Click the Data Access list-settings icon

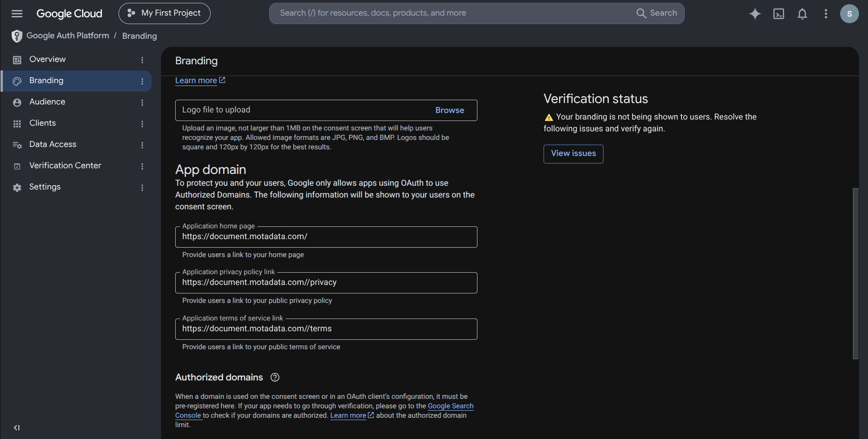(17, 145)
